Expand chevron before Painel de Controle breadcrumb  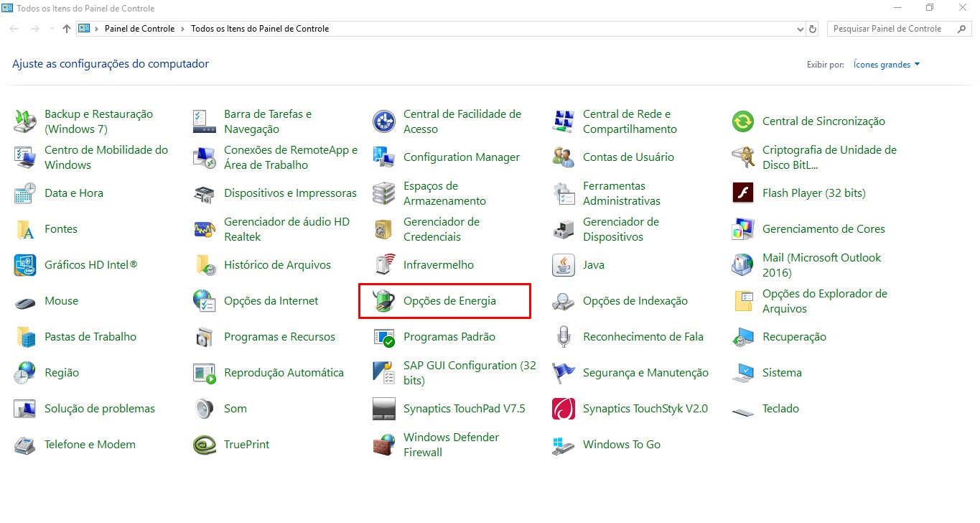pos(97,29)
